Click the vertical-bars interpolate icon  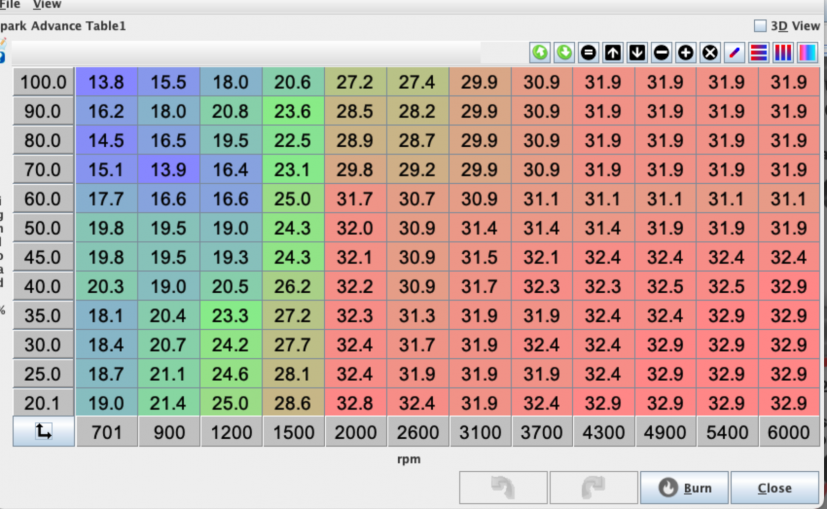(782, 52)
